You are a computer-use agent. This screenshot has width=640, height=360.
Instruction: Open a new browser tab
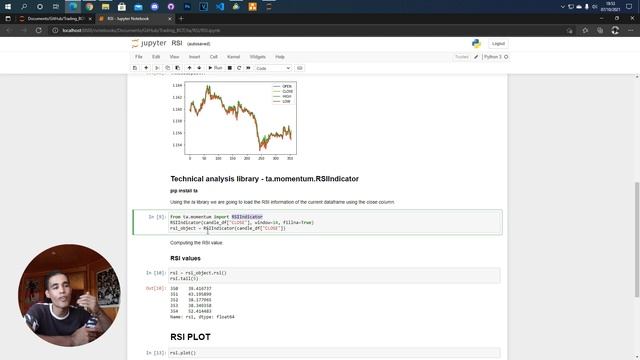coord(181,18)
